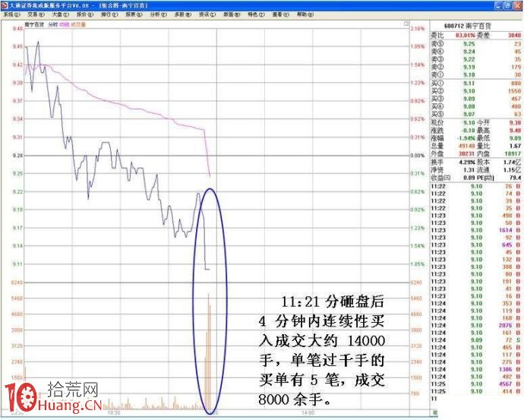Viewport: 524px width, 420px height.
Task: Click the 成交量 legend label
Action: tap(78, 24)
